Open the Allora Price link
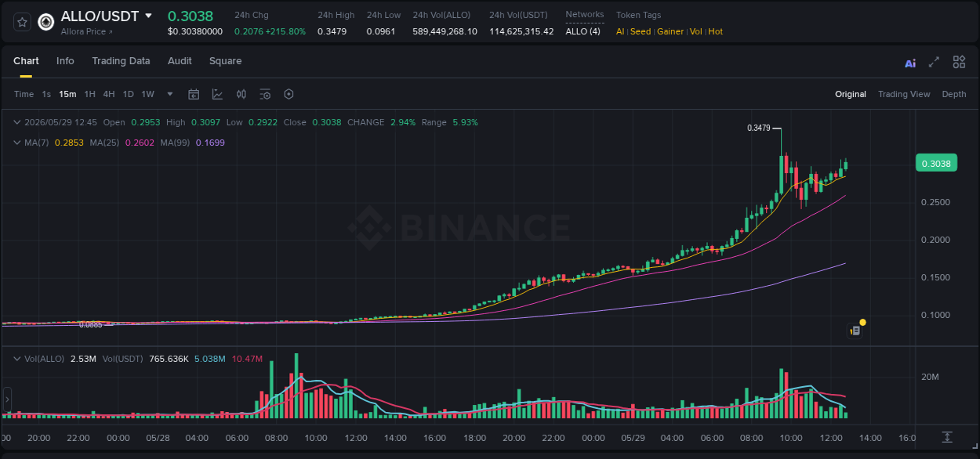Screen dimensions: 980x459 (x=87, y=32)
